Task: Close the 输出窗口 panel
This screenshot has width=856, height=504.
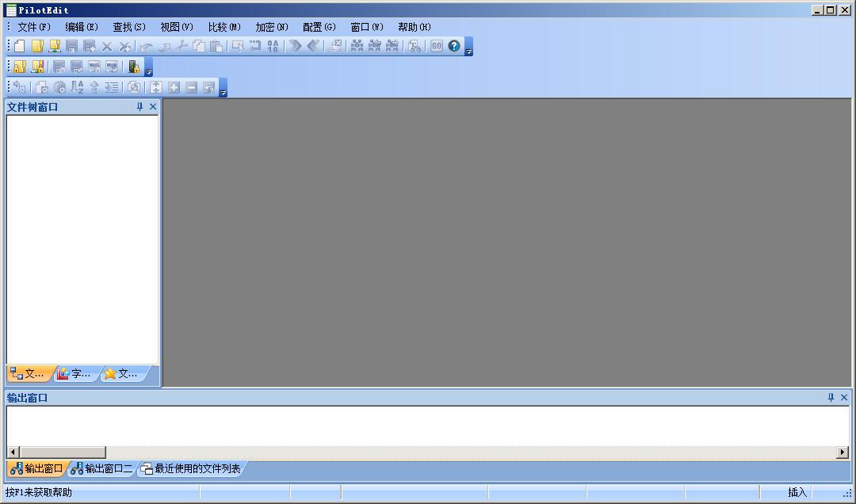Action: 844,398
